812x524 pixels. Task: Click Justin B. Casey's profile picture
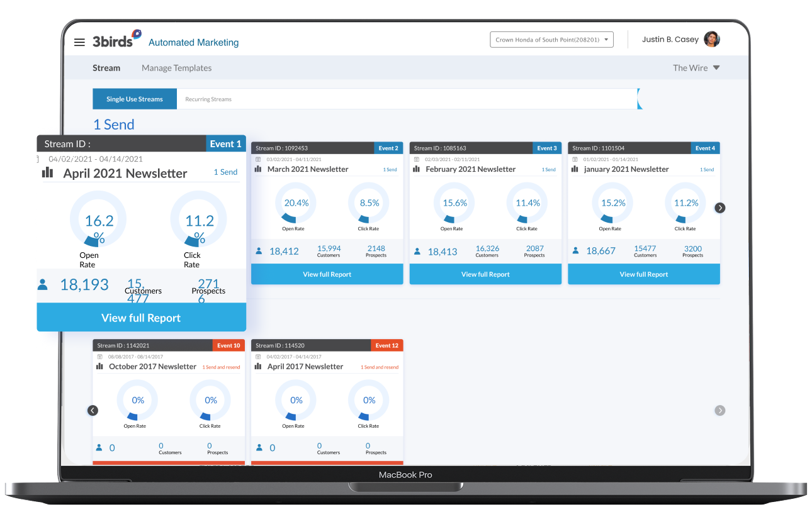click(711, 38)
